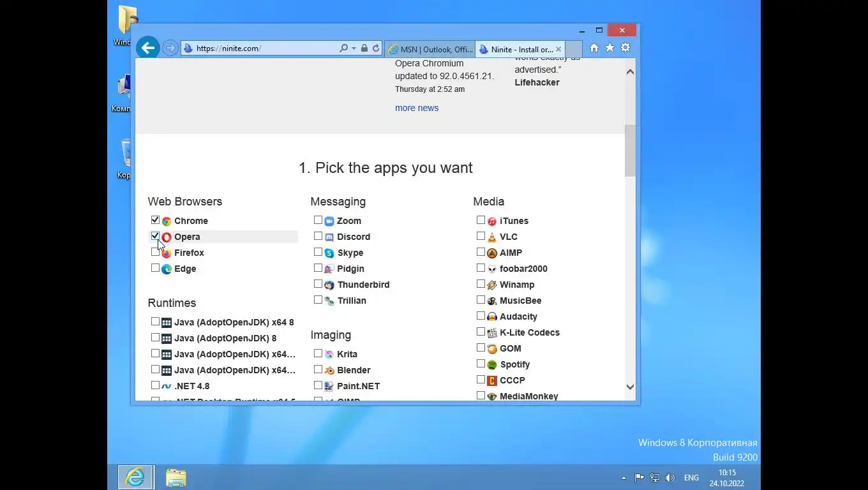Check the Firefox checkbox
Viewport: 868px width, 490px height.
(155, 252)
